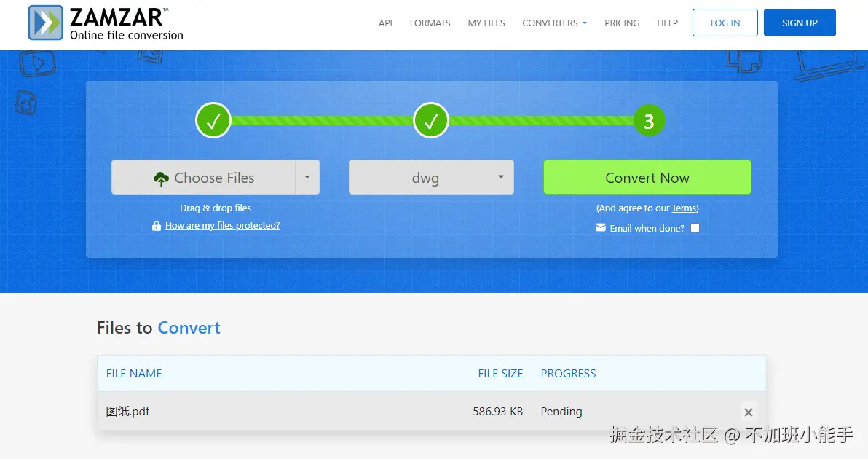This screenshot has width=868, height=459.
Task: Click the FILE NAME column header
Action: (x=134, y=374)
